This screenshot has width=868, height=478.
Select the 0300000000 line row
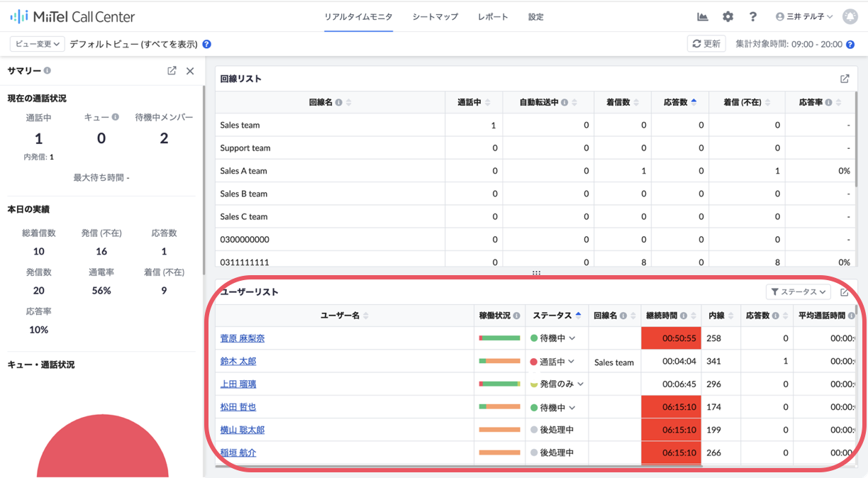point(535,239)
